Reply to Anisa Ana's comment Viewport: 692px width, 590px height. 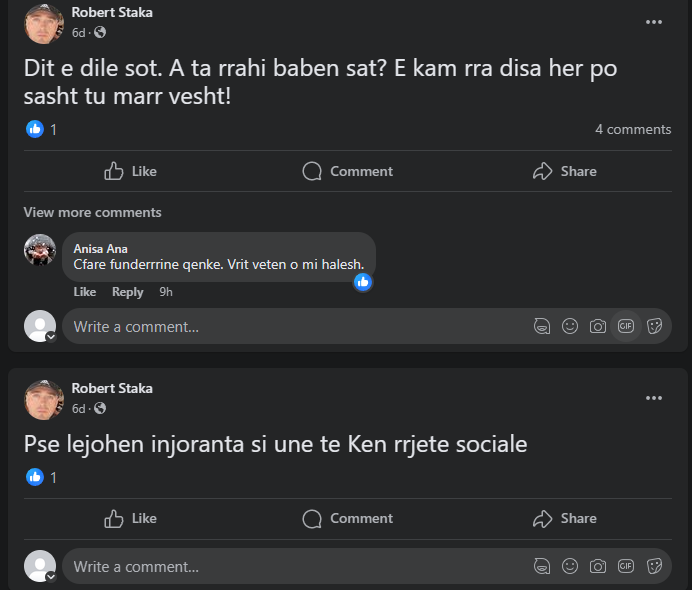pos(127,292)
